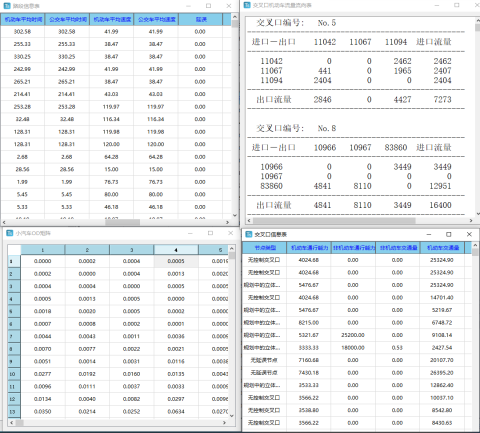Click value 12951 in intersection No. 8 table
This screenshot has height=433, width=480.
[x=440, y=186]
